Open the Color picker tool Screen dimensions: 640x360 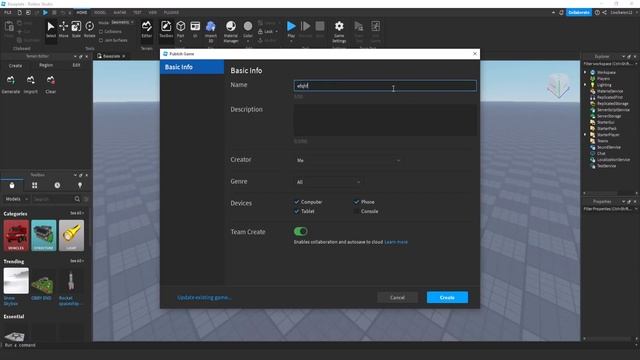248,30
